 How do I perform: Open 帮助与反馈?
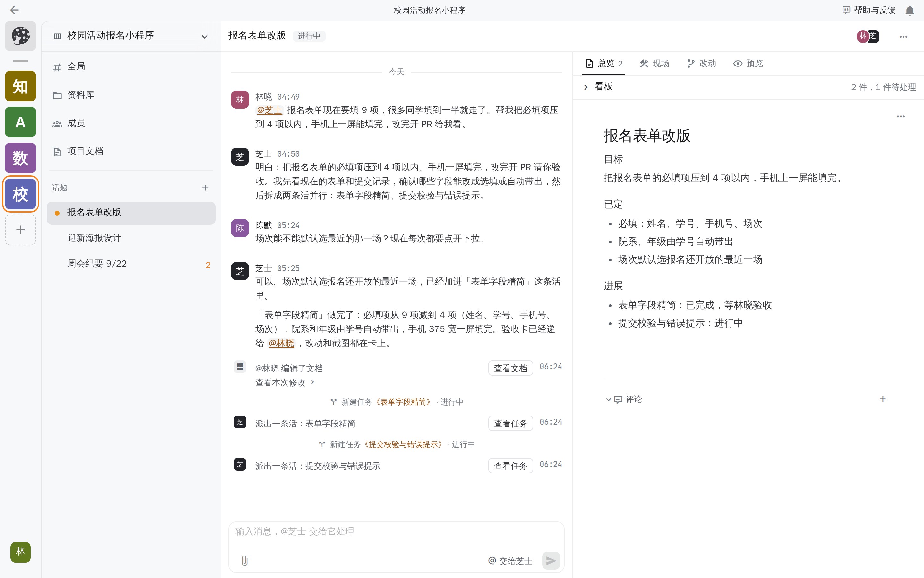(x=869, y=10)
